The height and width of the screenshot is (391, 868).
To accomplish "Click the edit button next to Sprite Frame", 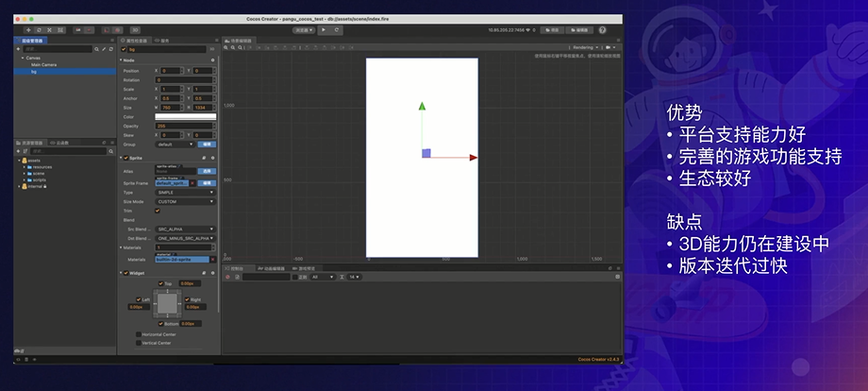I will 207,183.
